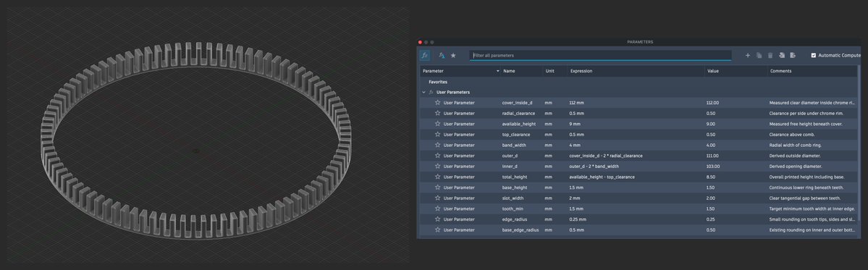
Task: Collapse the User Parameters group
Action: tap(424, 93)
